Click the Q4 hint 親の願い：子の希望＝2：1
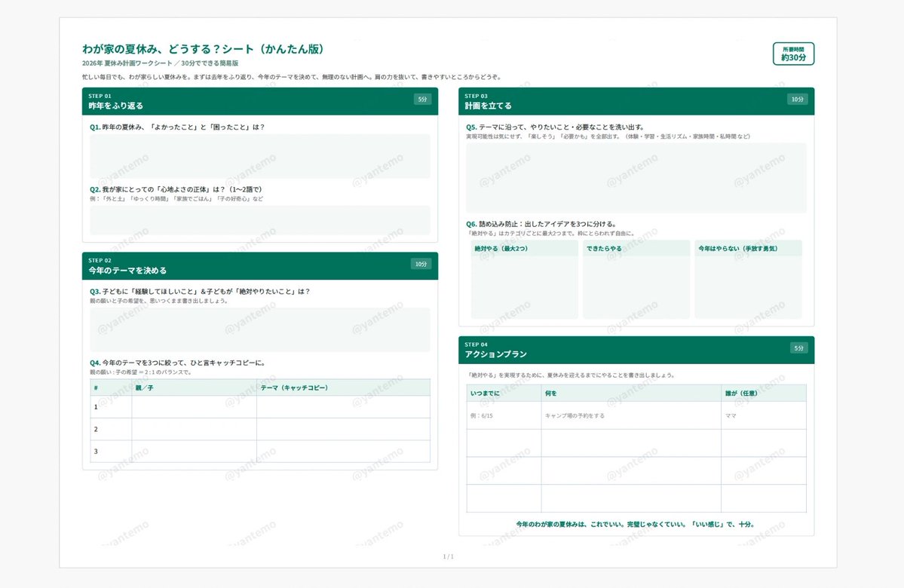The image size is (904, 588). 140,372
